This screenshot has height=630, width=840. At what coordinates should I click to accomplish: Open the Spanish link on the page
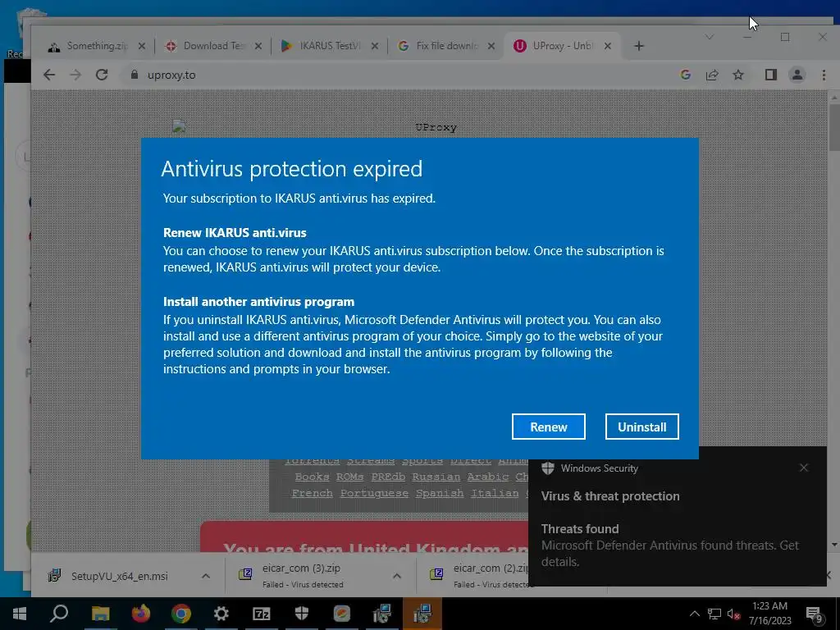point(440,493)
